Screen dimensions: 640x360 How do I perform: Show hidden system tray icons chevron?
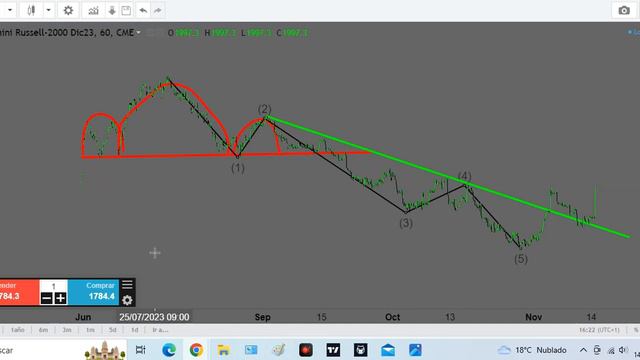pos(583,350)
